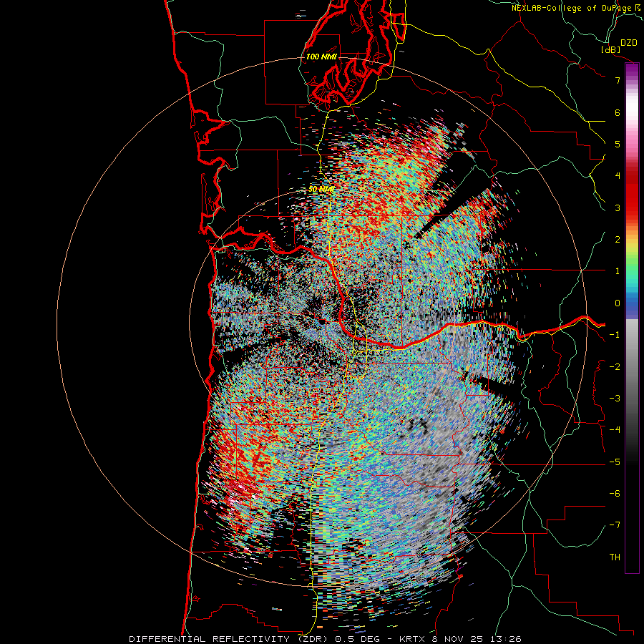Select the 5 dB scale label
This screenshot has width=644, height=644.
[x=618, y=144]
